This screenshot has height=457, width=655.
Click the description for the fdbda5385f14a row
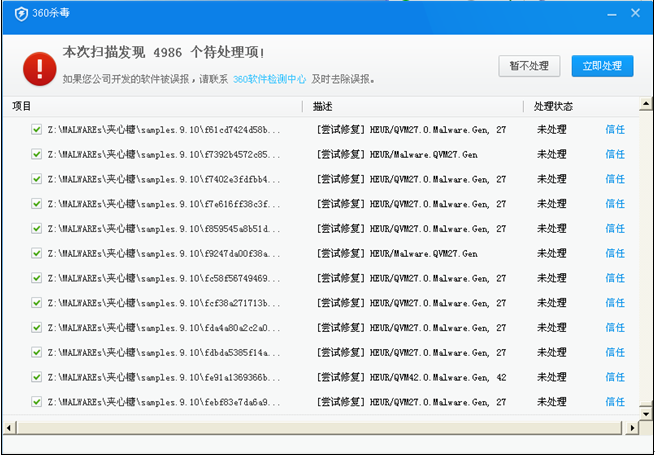pos(411,353)
